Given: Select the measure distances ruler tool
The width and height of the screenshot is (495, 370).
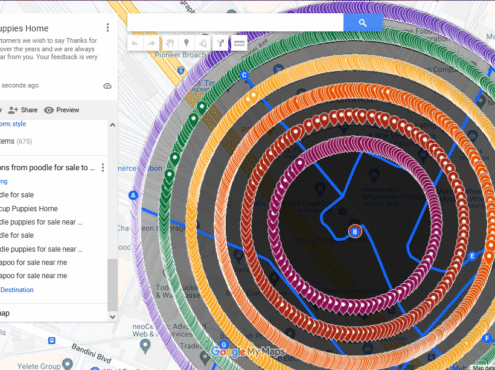Looking at the screenshot, I should 239,43.
